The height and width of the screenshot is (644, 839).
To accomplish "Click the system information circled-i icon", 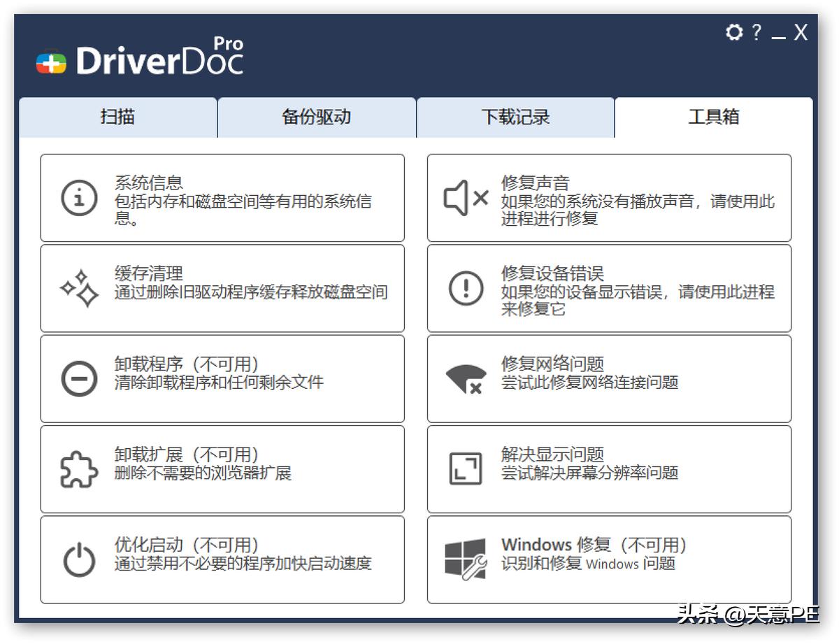I will [79, 199].
